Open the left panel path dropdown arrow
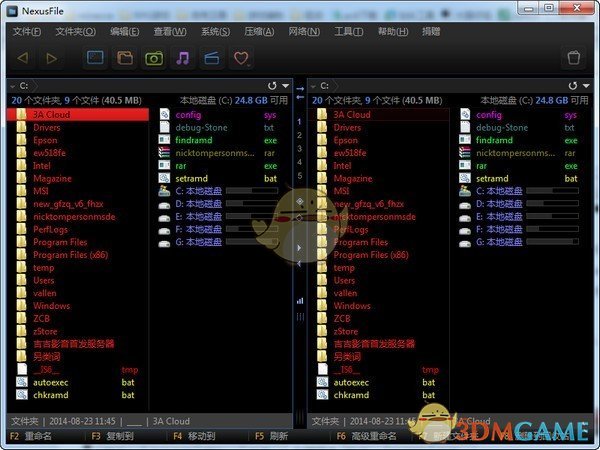Viewport: 600px width, 450px height. (285, 86)
